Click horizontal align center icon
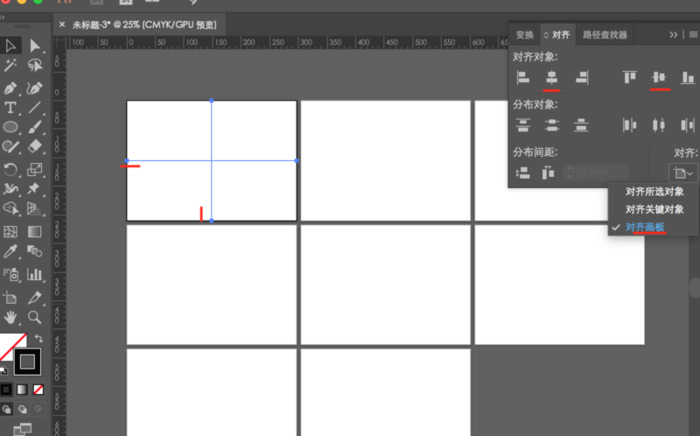This screenshot has height=436, width=700. pos(551,76)
